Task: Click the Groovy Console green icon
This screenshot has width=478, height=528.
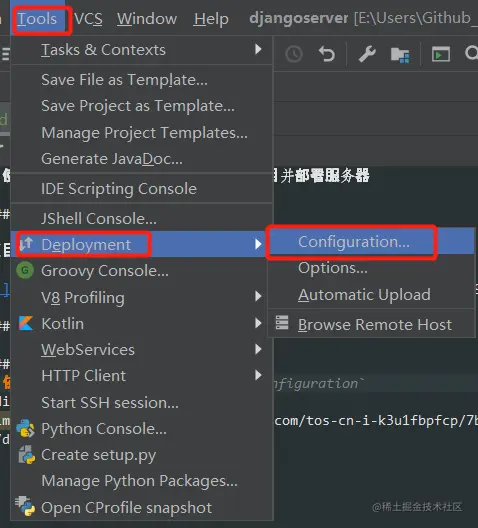Action: tap(25, 270)
